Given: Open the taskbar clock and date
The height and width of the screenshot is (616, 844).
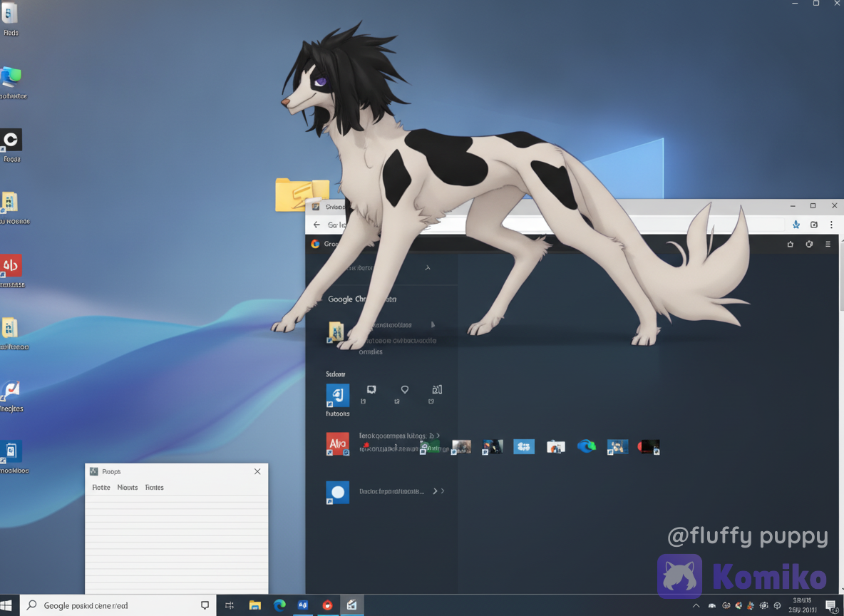Looking at the screenshot, I should coord(802,605).
